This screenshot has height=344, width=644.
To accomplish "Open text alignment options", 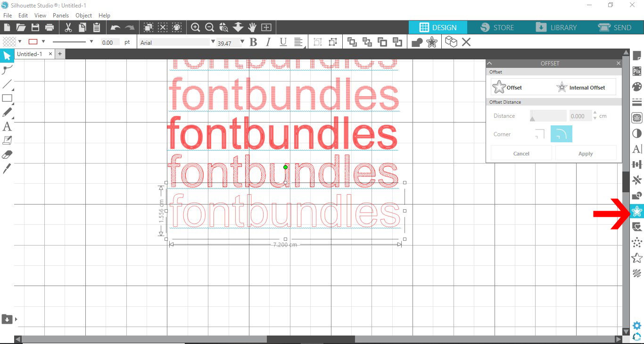I will (x=298, y=42).
